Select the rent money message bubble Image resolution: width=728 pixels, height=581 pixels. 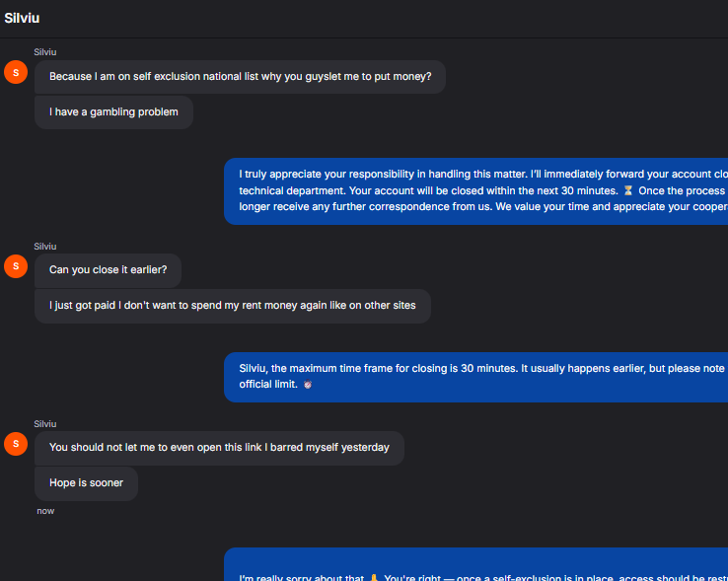(233, 306)
